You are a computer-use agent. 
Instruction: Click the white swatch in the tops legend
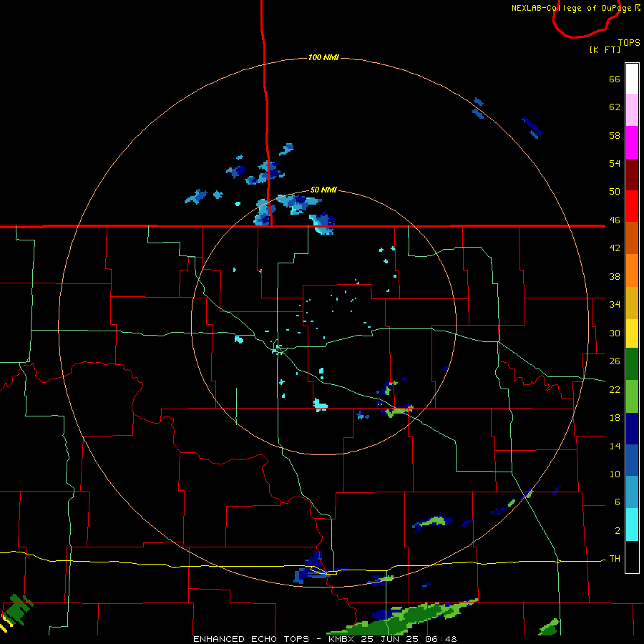632,79
